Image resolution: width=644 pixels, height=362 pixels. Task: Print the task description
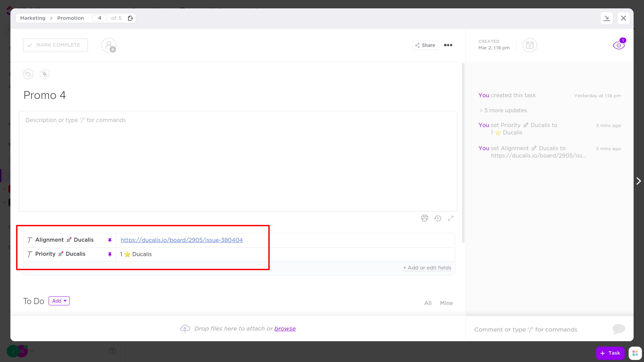[x=425, y=218]
